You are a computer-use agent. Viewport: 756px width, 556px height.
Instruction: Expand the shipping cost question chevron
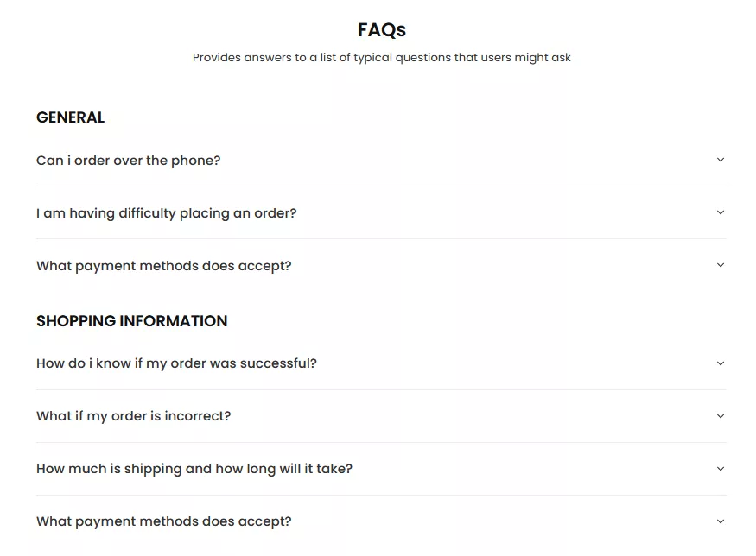721,469
